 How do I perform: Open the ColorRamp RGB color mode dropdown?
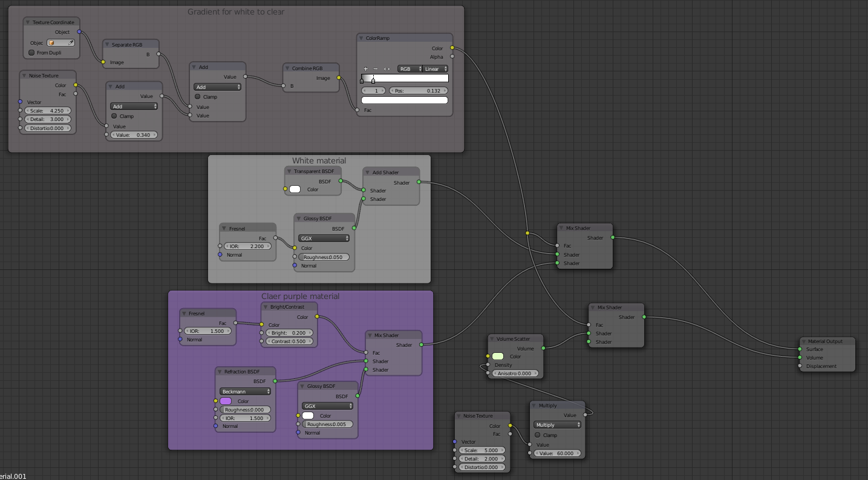click(410, 69)
